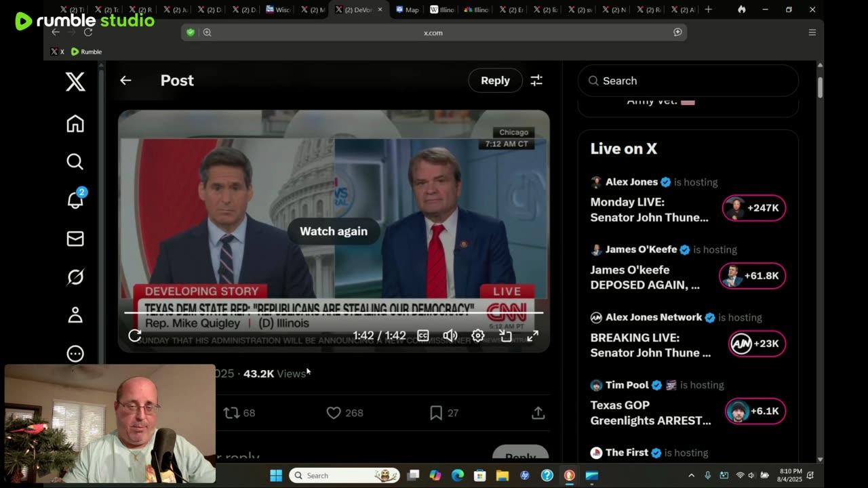
Task: Open reply sort settings icon
Action: click(536, 80)
